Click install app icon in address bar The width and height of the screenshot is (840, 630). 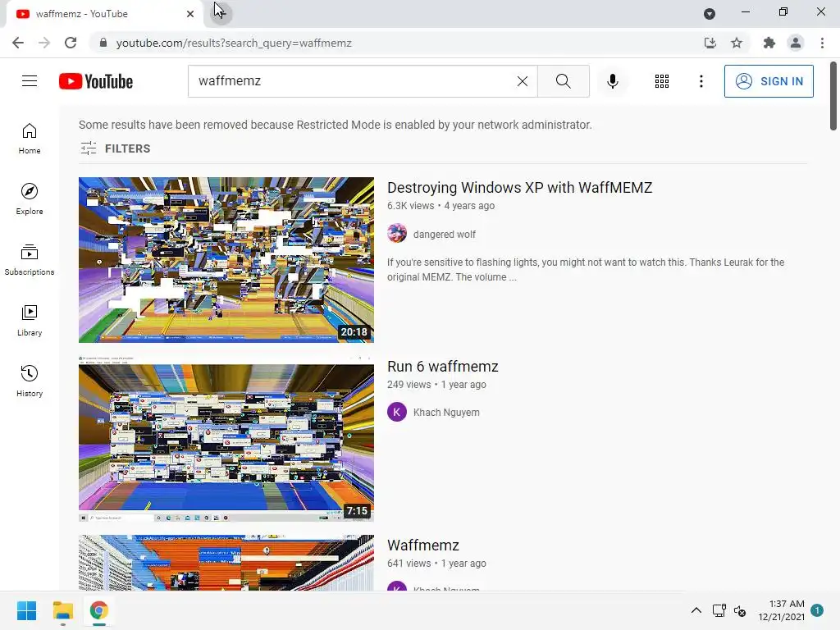coord(710,43)
